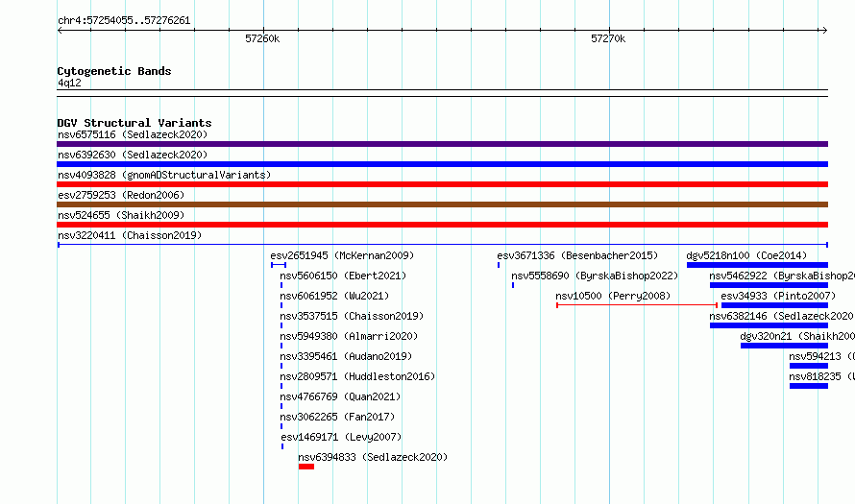Click nsv524655 (Shaikh2009) label
This screenshot has height=504, width=855.
(121, 215)
